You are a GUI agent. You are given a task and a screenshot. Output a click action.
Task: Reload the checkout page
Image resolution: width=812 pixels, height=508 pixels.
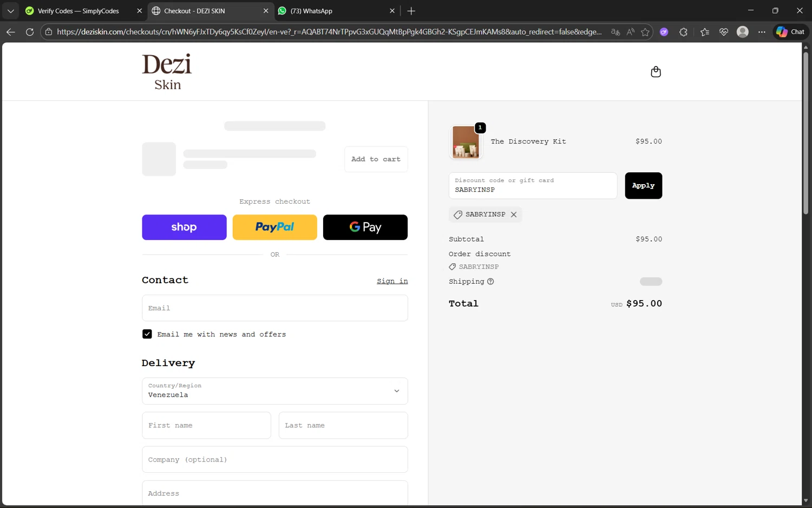[x=30, y=32]
